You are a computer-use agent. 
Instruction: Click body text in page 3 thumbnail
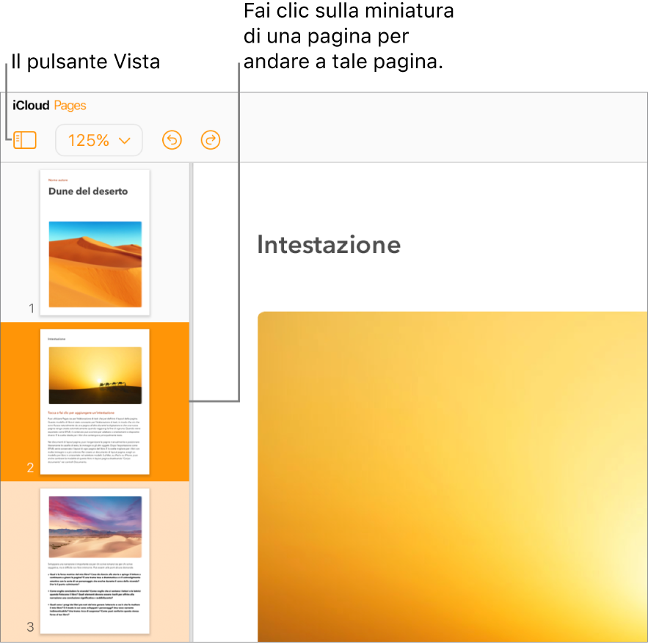tap(95, 589)
